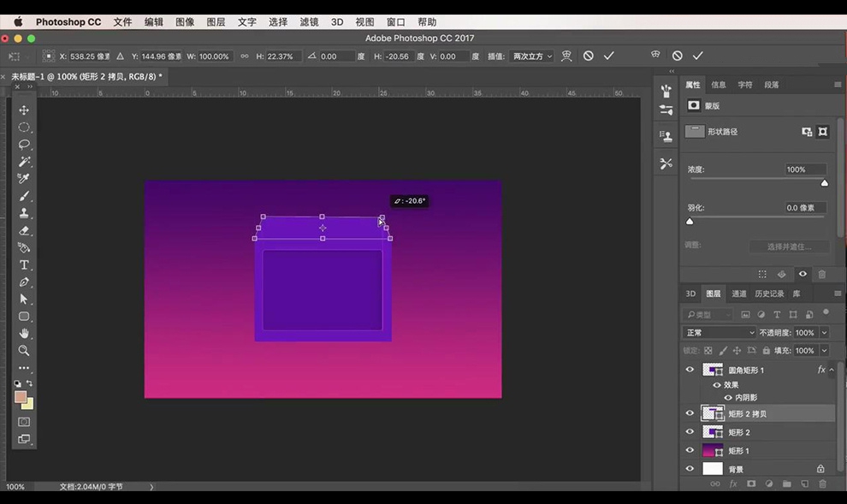The image size is (847, 504).
Task: Select the Rounded Rectangle shape tool
Action: click(x=24, y=317)
